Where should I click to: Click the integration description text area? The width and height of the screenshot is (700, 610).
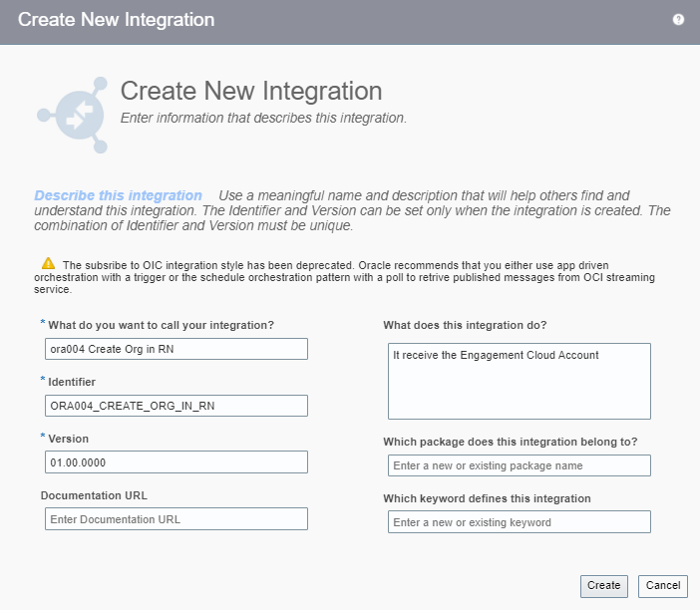click(519, 382)
